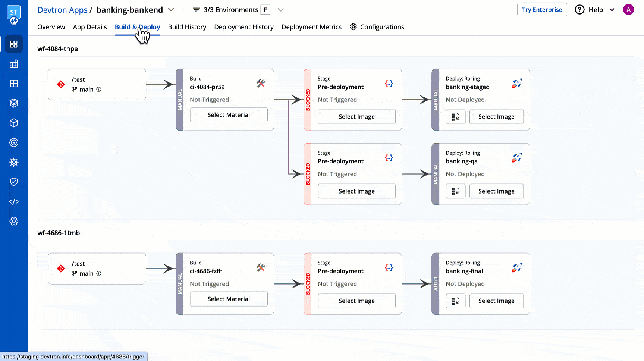Click Select Material for ci-4084-pr59 build

point(229,115)
